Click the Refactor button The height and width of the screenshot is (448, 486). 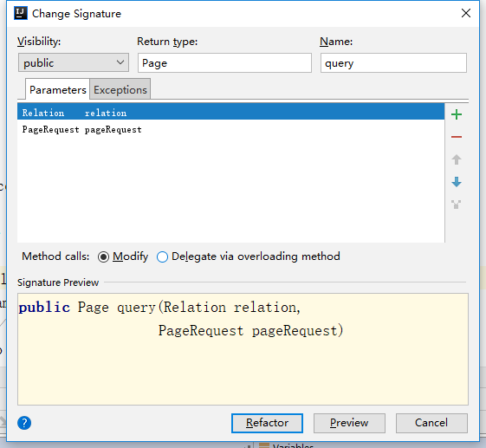[x=267, y=423]
